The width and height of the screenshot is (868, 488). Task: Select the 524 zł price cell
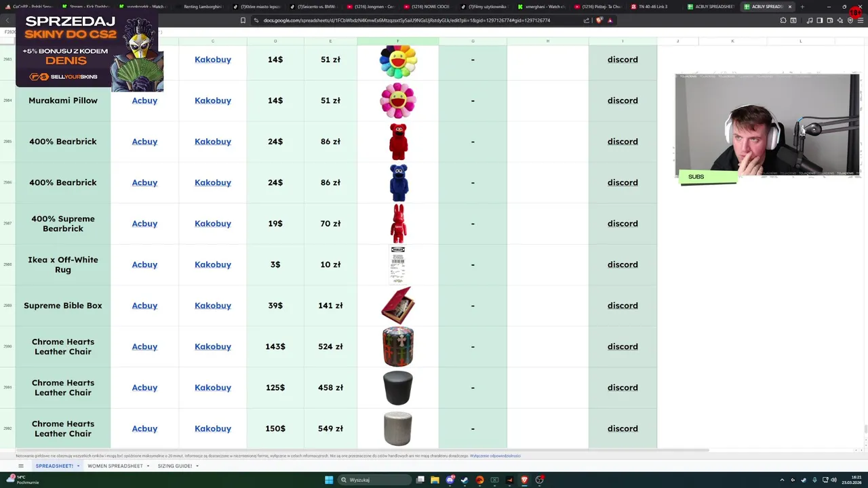(x=330, y=346)
